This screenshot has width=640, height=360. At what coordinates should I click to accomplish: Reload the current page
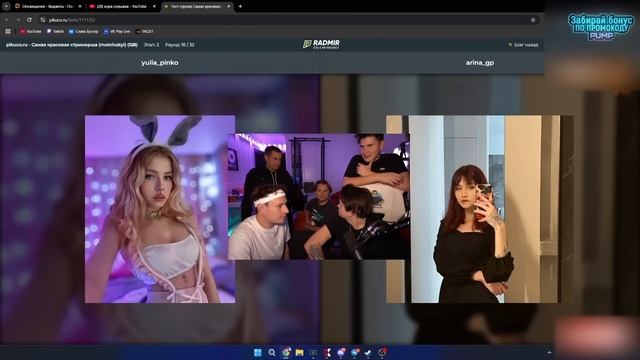(29, 20)
